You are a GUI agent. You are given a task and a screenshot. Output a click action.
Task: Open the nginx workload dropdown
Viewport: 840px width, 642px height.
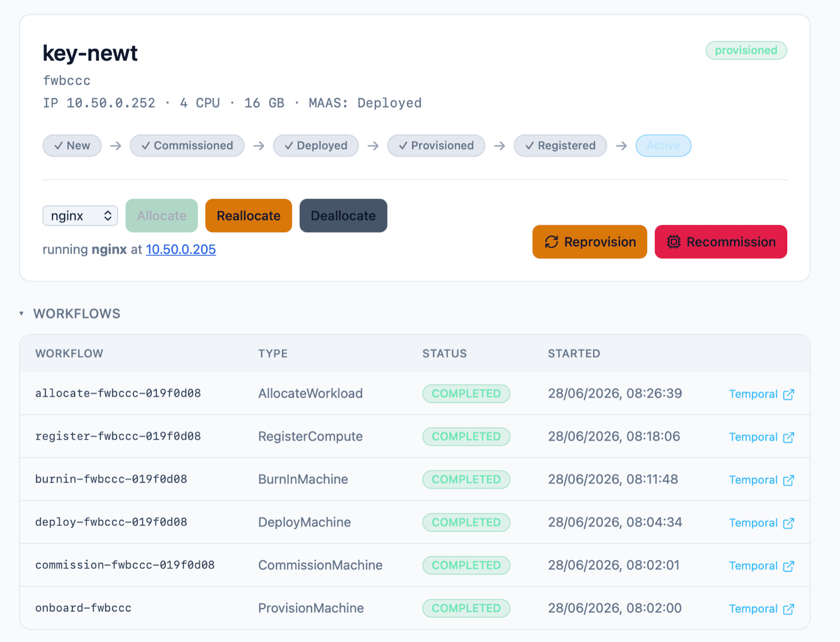[x=80, y=216]
